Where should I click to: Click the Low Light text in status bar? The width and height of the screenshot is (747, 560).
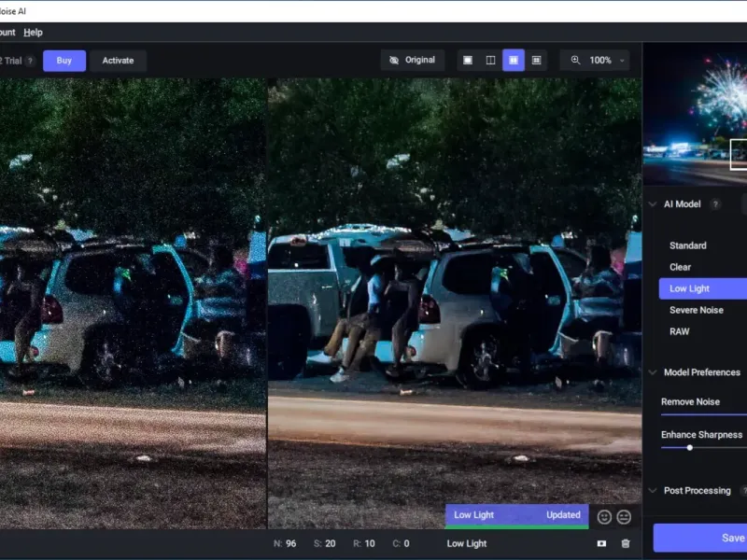466,544
